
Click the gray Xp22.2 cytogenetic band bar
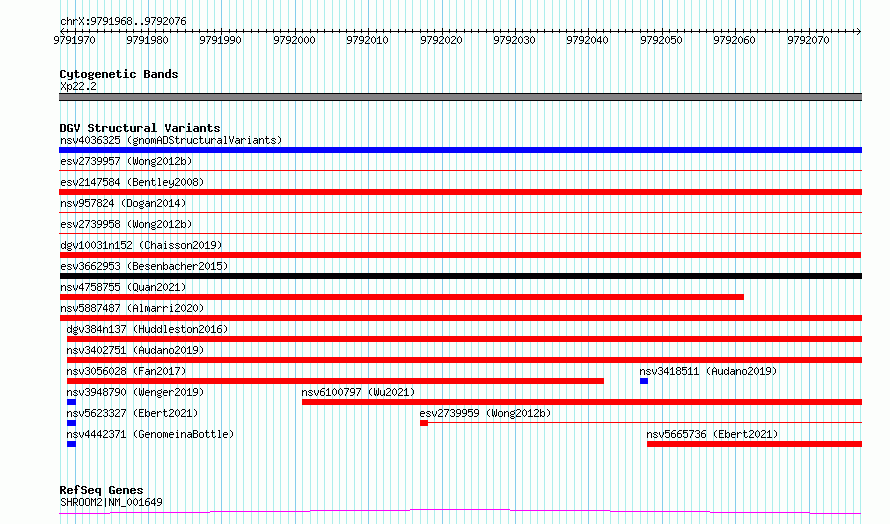tap(460, 97)
